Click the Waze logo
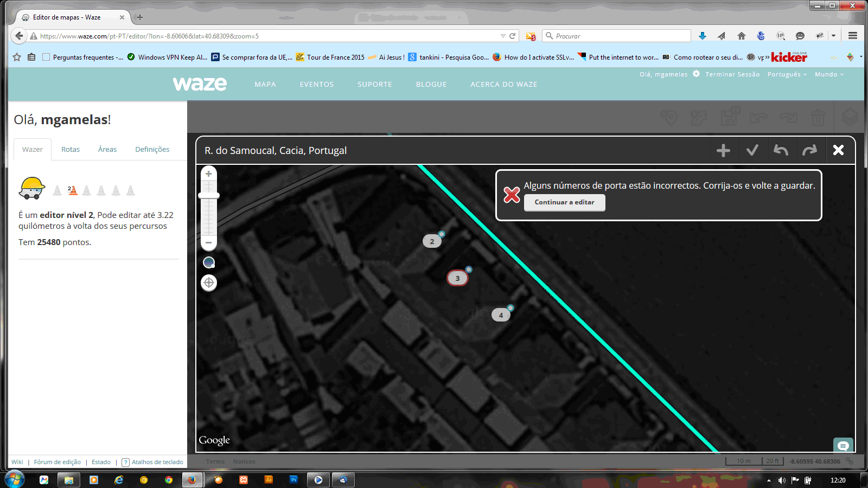This screenshot has width=868, height=488. 200,84
